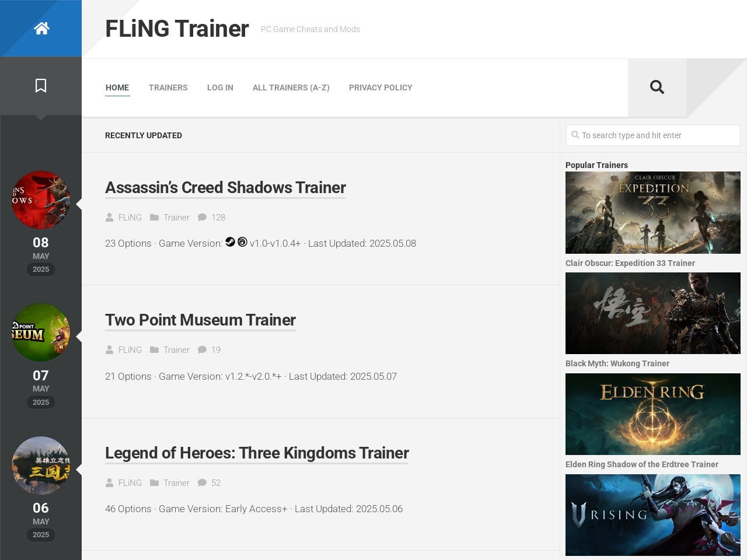The image size is (747, 560).
Task: Click the RECENTLY UPDATED heading
Action: pyautogui.click(x=144, y=135)
